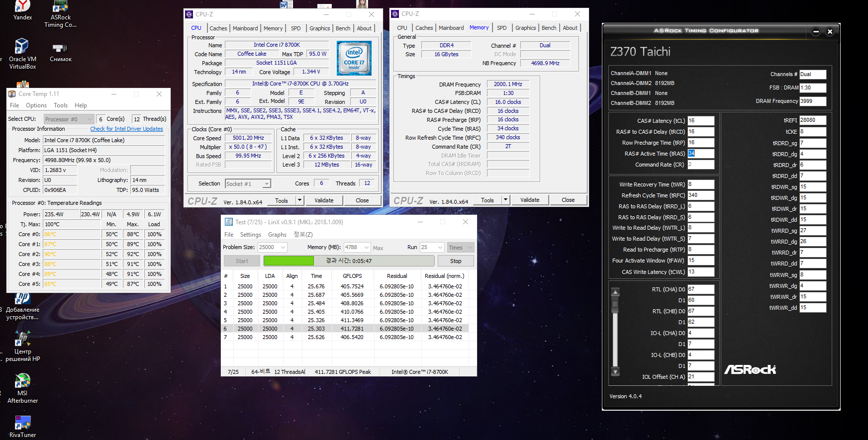Switch to SPD tab in CPU-Z memory window
Screen dimensions: 868x440
click(x=502, y=28)
